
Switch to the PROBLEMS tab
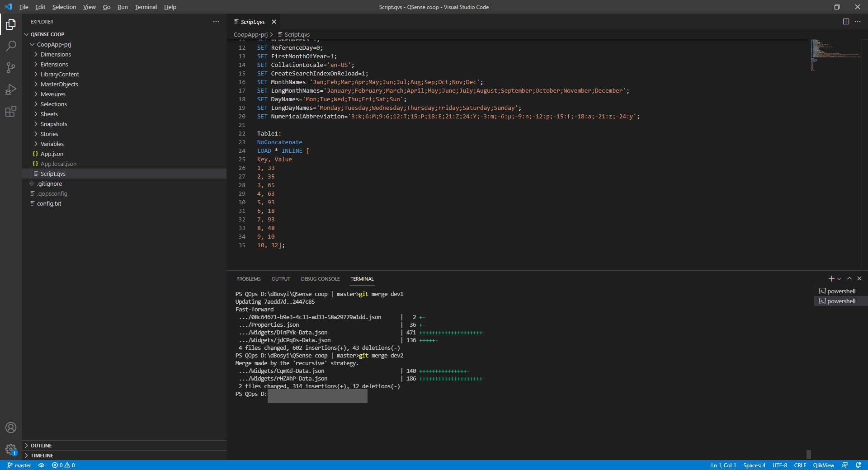pos(248,279)
